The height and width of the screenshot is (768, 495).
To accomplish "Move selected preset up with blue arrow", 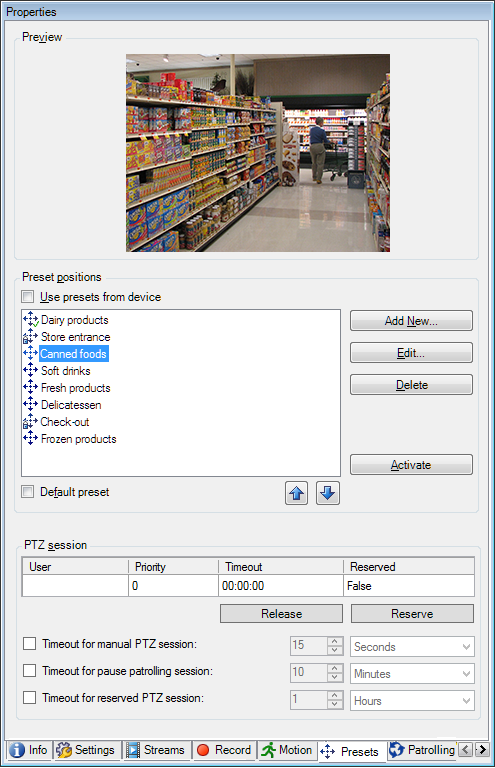I will 296,493.
